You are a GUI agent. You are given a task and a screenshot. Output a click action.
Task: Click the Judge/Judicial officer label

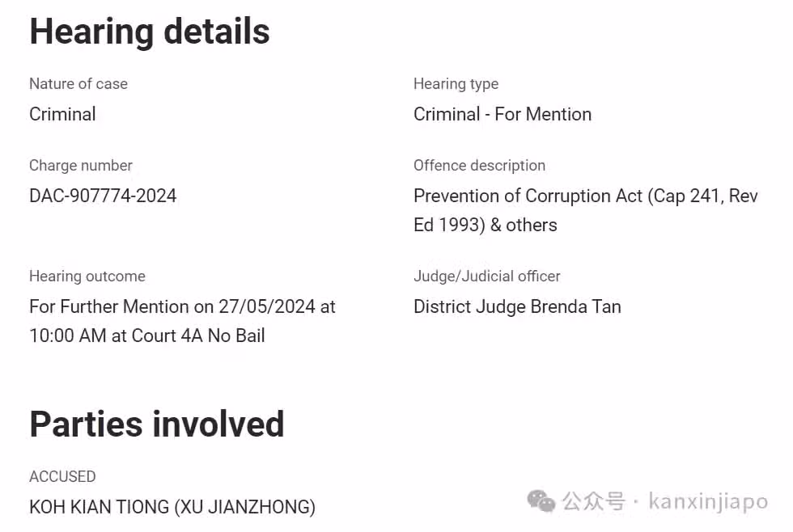tap(486, 277)
